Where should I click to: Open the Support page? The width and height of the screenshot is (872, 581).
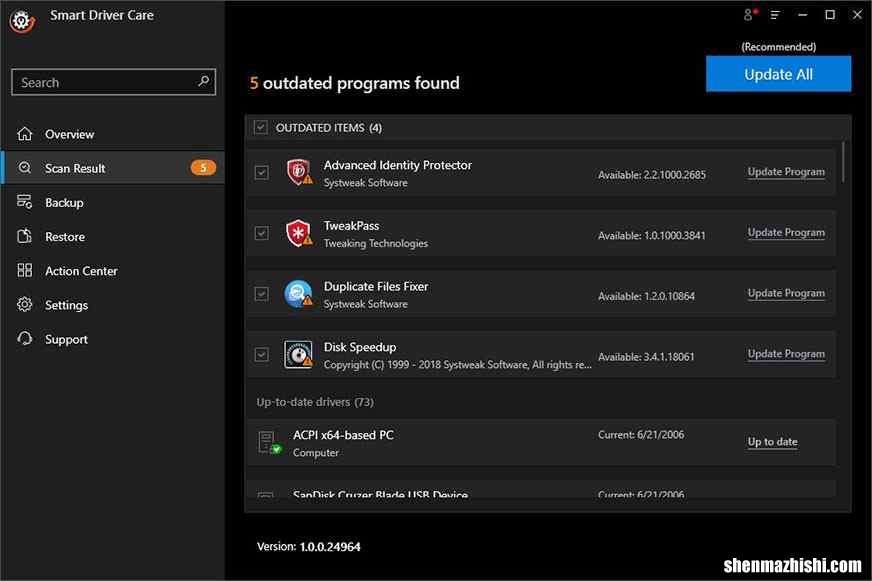113,339
